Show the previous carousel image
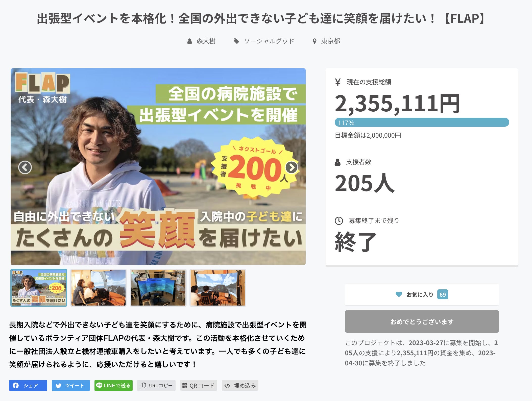 25,167
